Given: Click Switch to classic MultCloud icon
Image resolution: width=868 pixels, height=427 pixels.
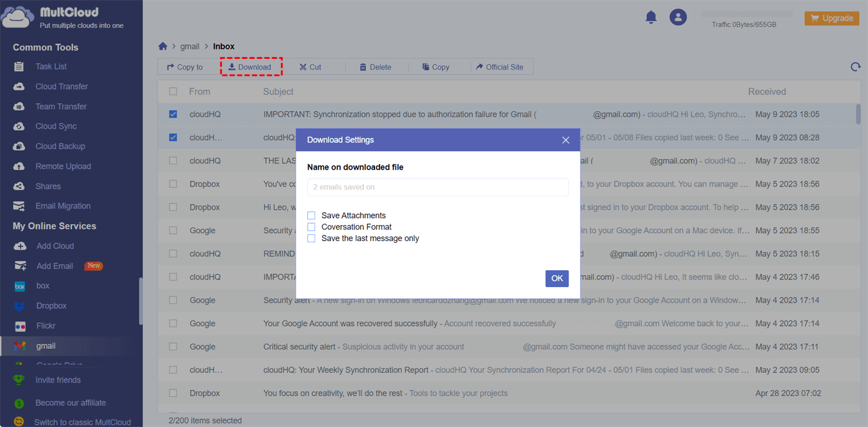Looking at the screenshot, I should coord(19,422).
